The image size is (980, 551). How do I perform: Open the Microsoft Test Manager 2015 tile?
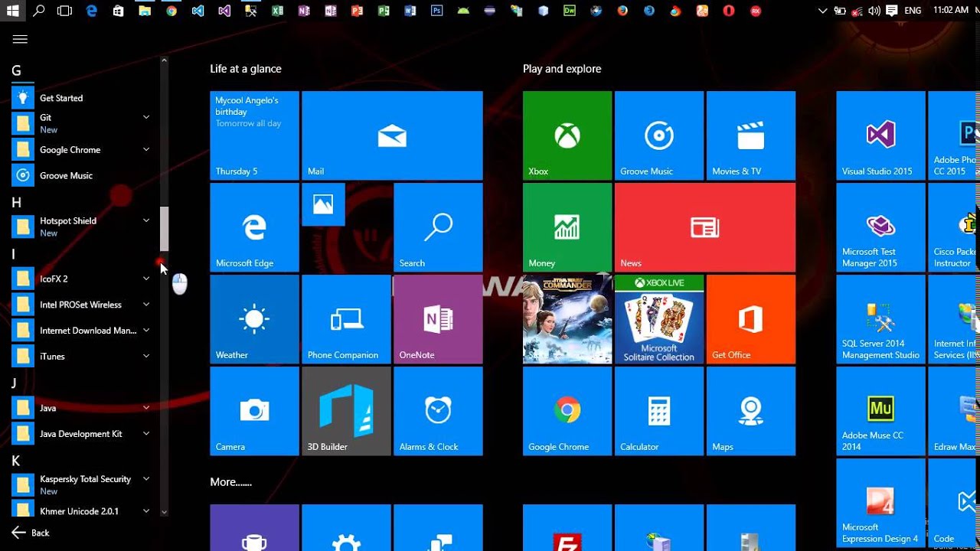(880, 227)
